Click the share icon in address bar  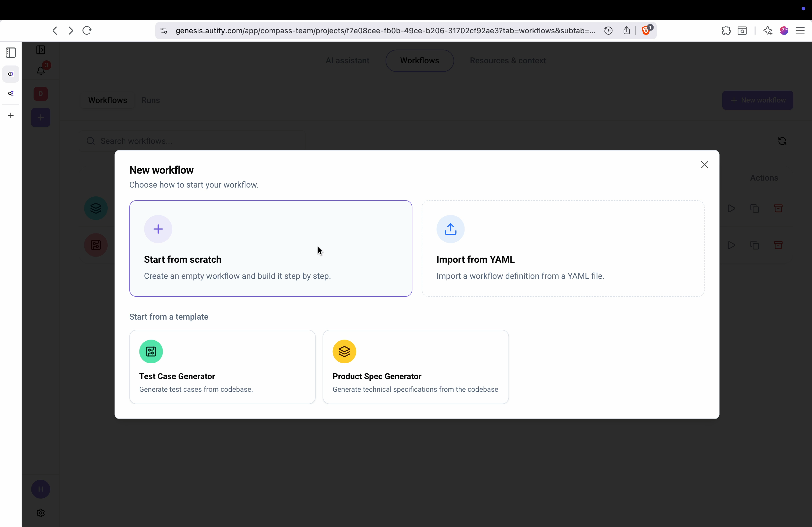click(626, 31)
